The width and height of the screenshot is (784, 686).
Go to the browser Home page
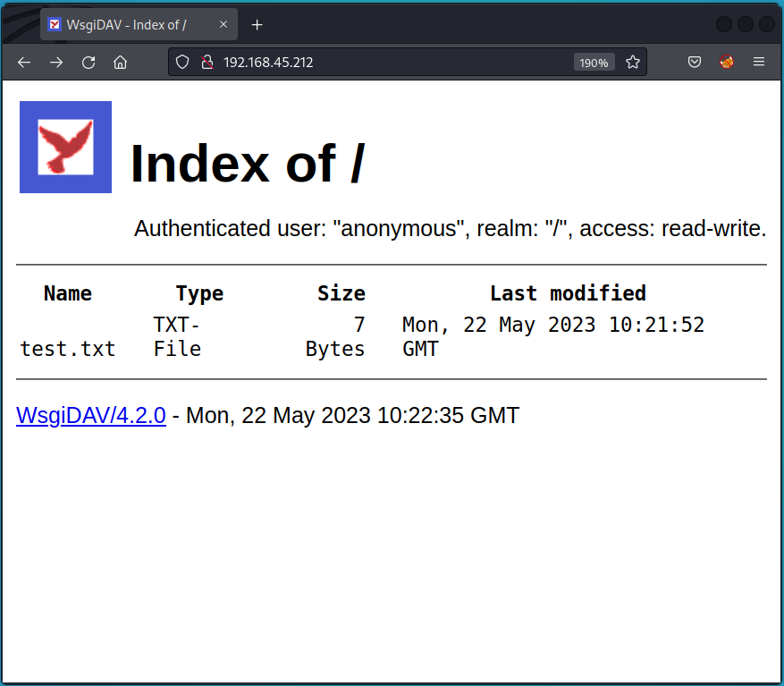click(x=121, y=63)
